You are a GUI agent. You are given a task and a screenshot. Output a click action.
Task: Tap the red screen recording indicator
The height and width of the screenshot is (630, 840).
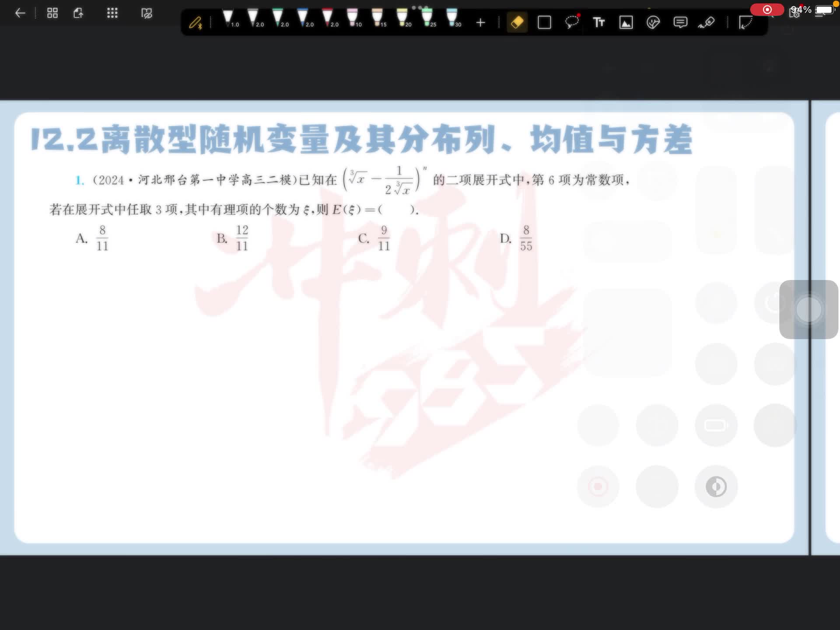(767, 10)
